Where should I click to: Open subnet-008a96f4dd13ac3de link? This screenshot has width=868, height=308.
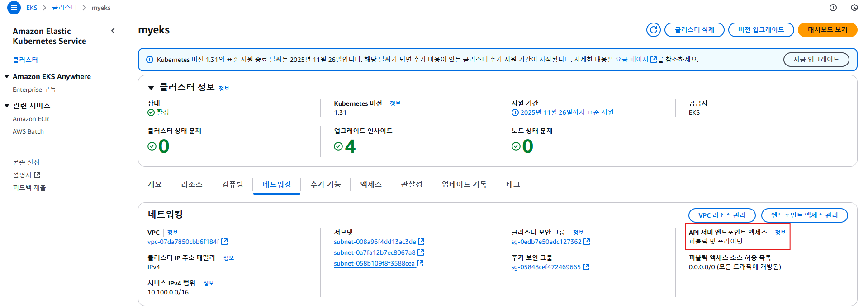pyautogui.click(x=375, y=242)
